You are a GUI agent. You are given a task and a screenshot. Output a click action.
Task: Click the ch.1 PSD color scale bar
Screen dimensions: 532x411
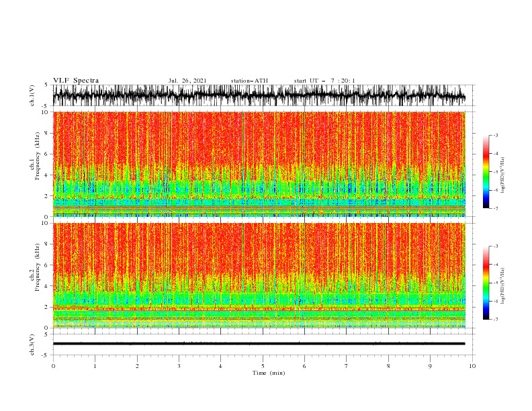click(x=486, y=172)
